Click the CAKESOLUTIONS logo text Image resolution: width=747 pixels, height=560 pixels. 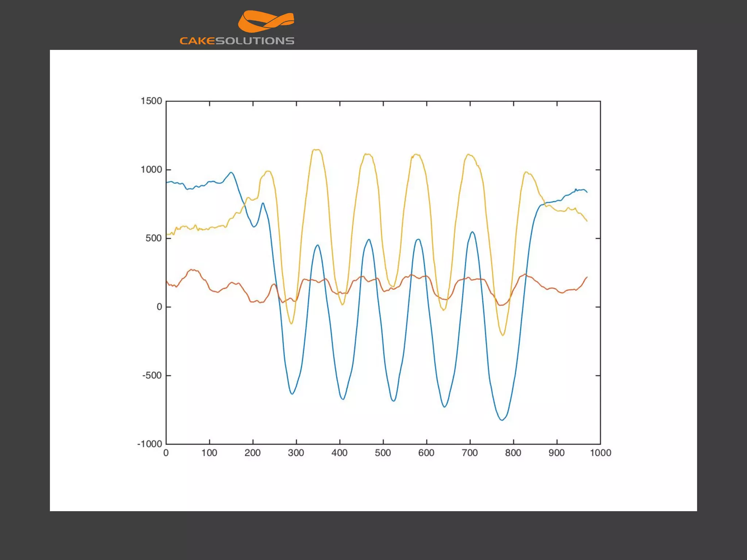(x=237, y=41)
